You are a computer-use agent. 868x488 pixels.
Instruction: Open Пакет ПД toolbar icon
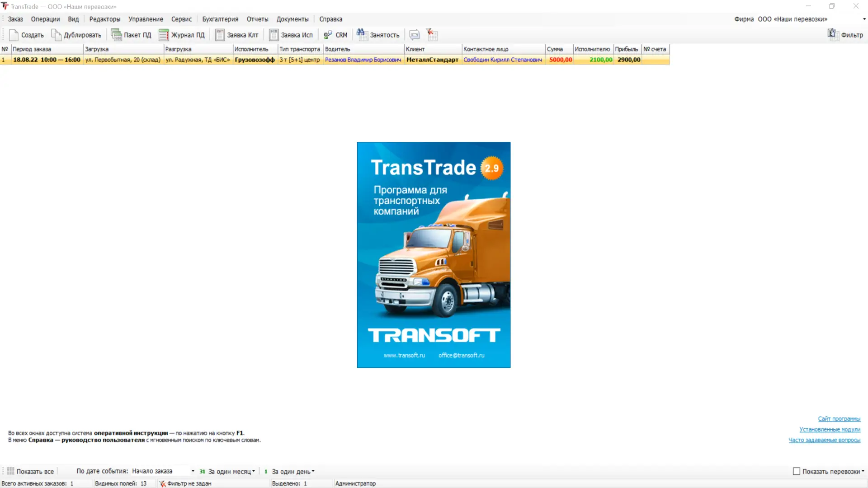click(x=116, y=35)
